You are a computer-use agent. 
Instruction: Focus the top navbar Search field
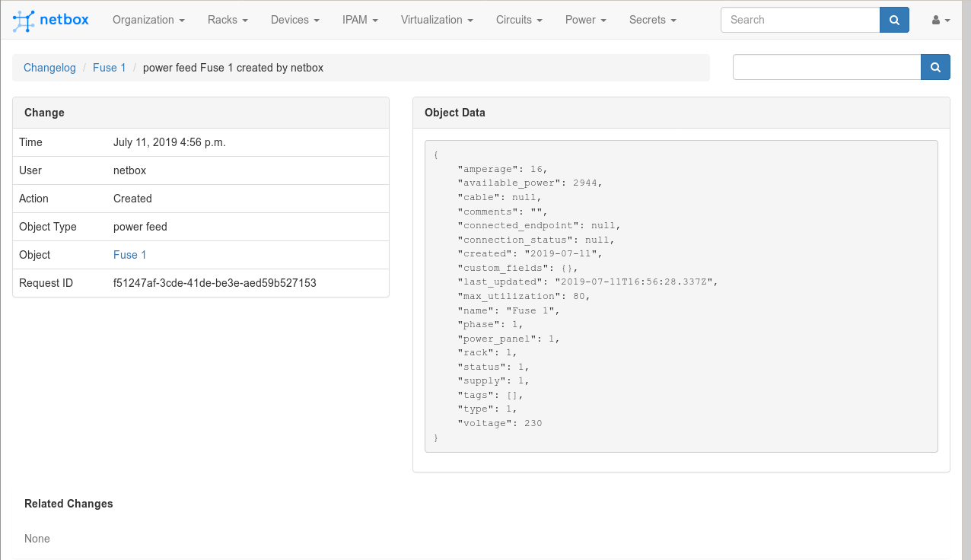pos(801,20)
